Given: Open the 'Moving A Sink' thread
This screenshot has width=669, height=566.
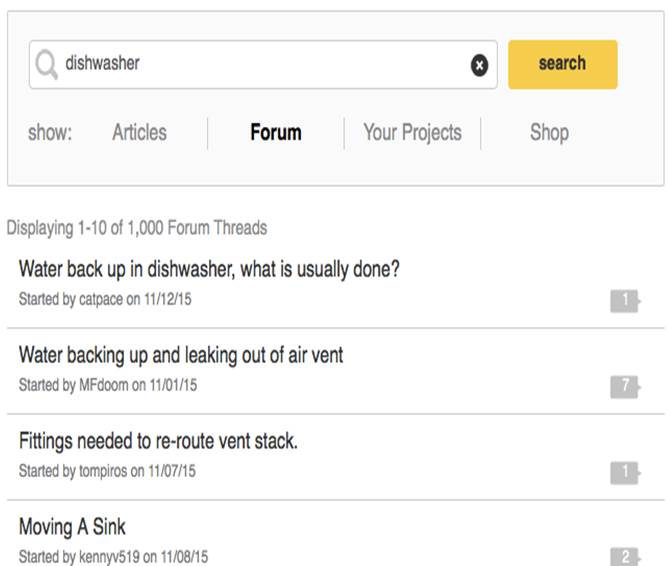Looking at the screenshot, I should tap(72, 527).
